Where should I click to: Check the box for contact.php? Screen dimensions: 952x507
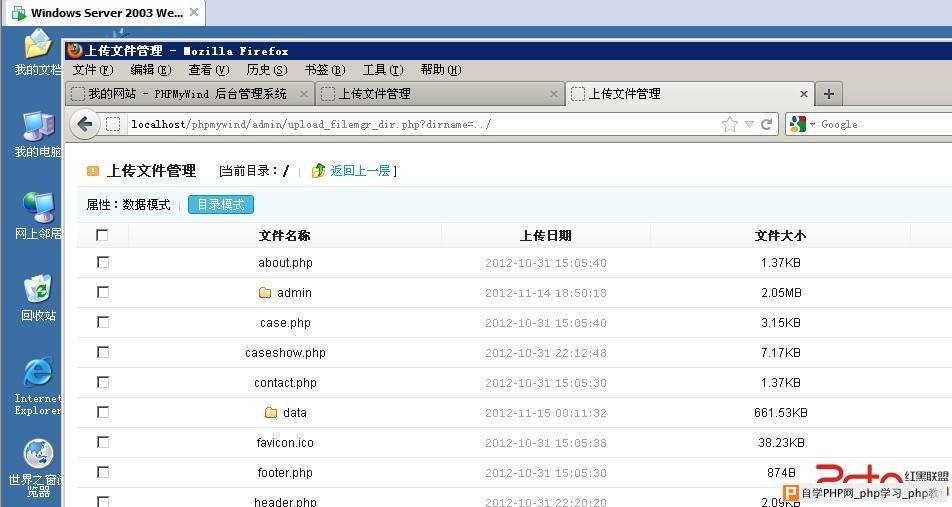tap(103, 383)
